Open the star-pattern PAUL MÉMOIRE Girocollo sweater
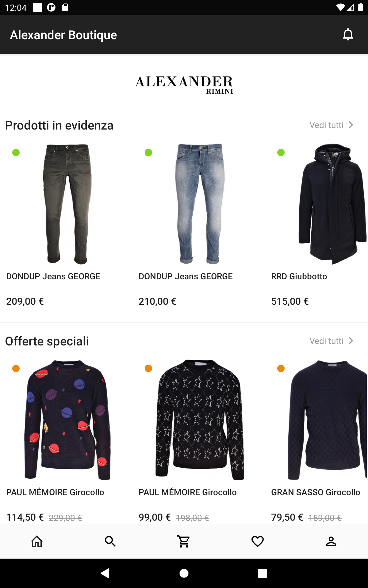368x588 pixels. (200, 420)
